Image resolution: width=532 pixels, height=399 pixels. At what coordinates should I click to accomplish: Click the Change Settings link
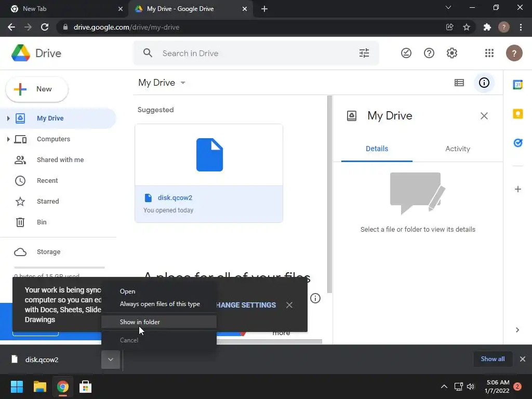pyautogui.click(x=246, y=304)
